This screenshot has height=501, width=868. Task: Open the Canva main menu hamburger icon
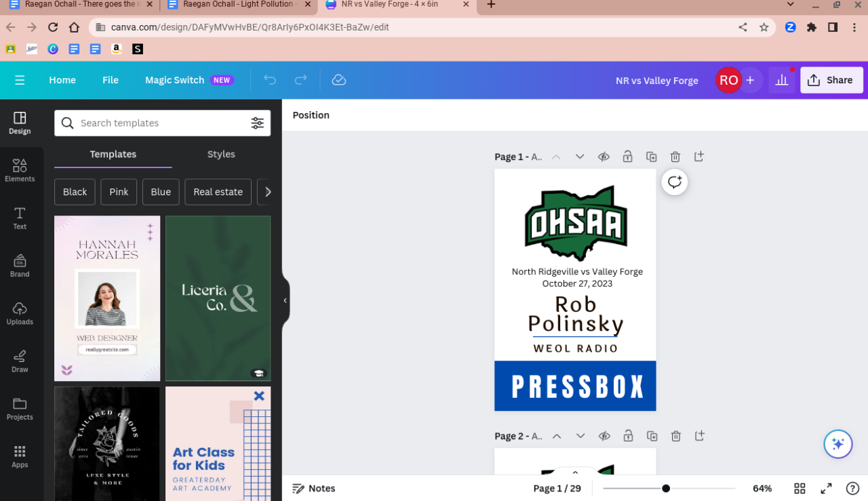[x=20, y=80]
